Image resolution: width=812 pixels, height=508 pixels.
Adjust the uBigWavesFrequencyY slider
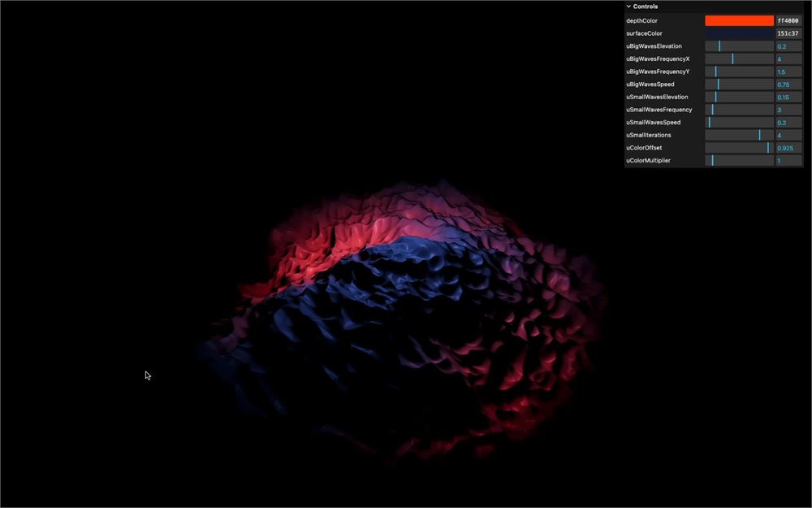point(739,72)
